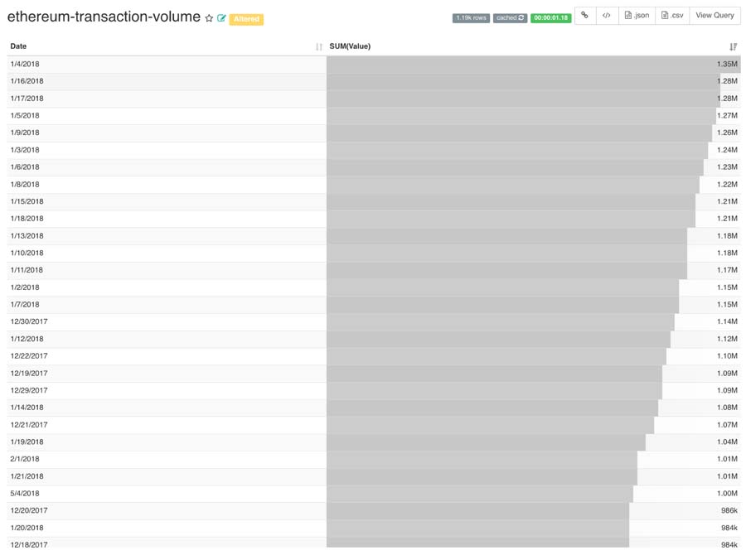Select the 1/7/2018 date cell
Screen dimensions: 746x560
(x=167, y=305)
